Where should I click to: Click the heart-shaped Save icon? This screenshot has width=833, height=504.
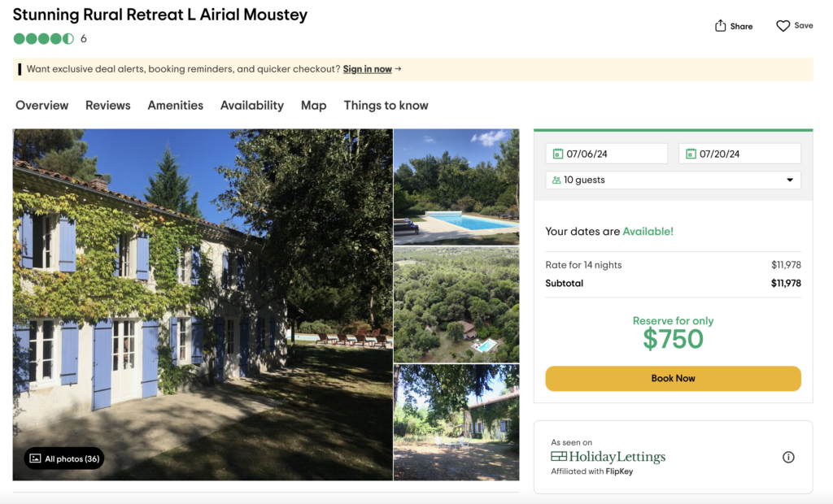[782, 25]
